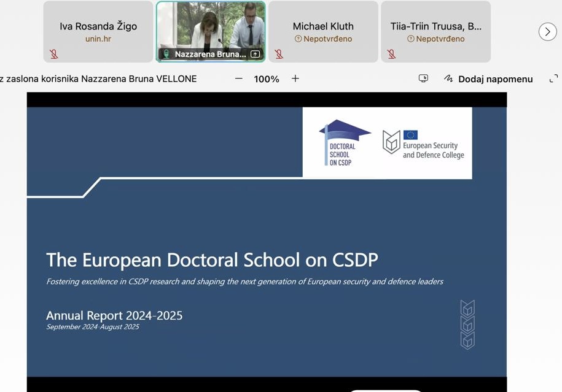
Task: Click the Dodaj napomenu annotate button
Action: [x=488, y=79]
